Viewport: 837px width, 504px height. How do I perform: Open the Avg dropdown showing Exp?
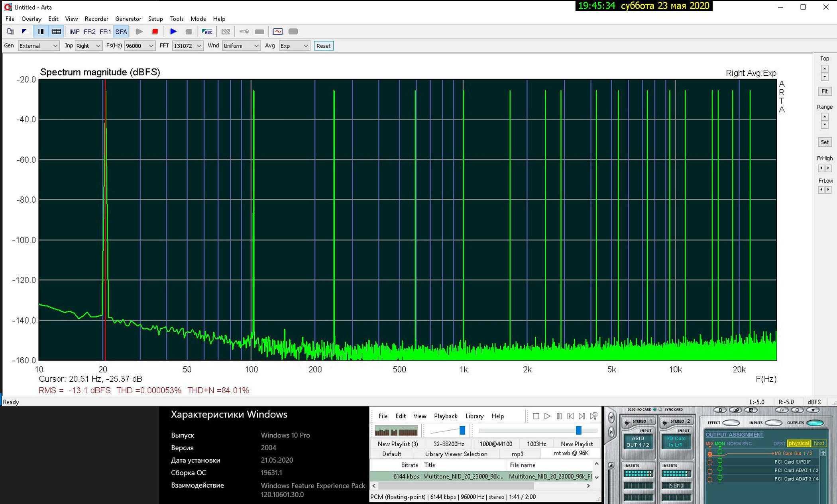pos(294,46)
